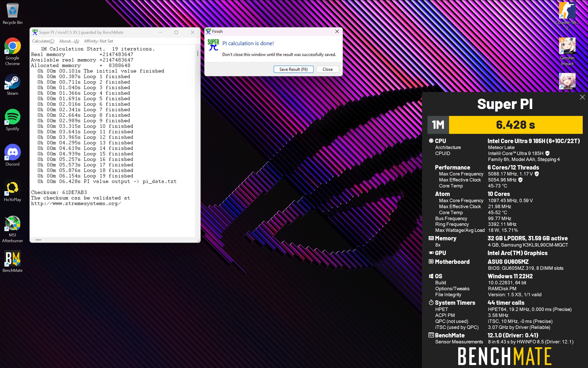Click the 'ASUS GU605MZ' motherboard value
This screenshot has height=368, width=588.
click(508, 262)
